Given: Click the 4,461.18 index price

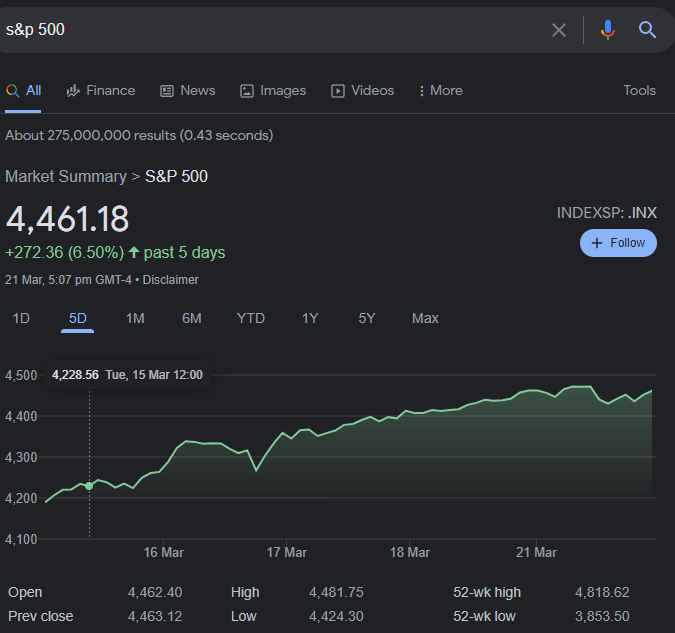Looking at the screenshot, I should click(x=67, y=219).
